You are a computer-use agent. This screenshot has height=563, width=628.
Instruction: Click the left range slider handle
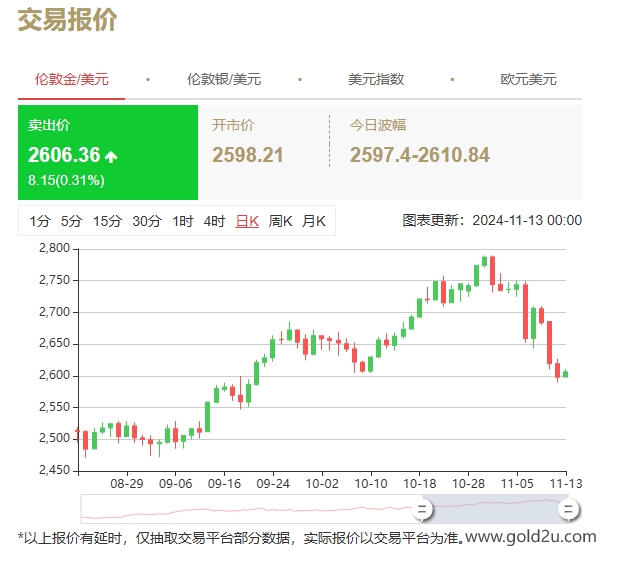pos(423,509)
